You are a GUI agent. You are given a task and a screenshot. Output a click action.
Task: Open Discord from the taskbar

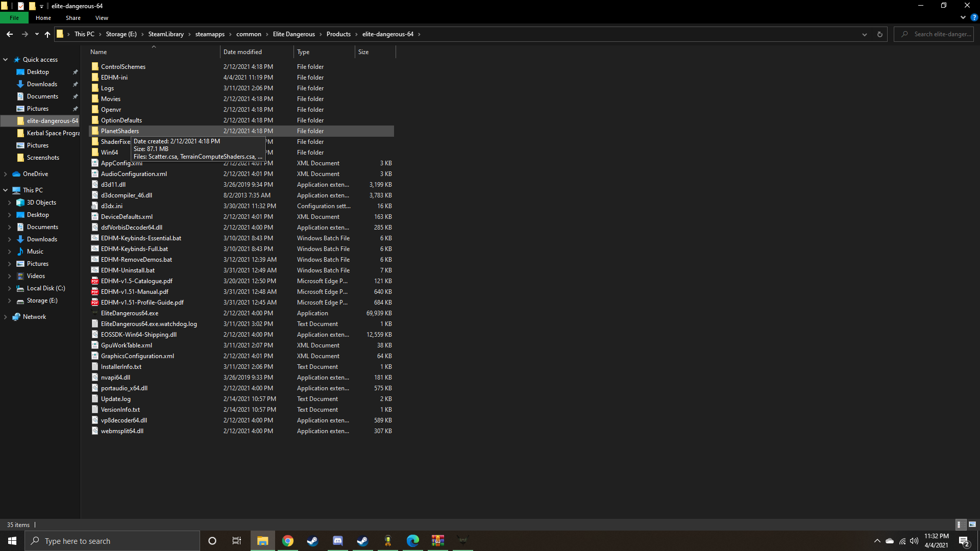338,541
